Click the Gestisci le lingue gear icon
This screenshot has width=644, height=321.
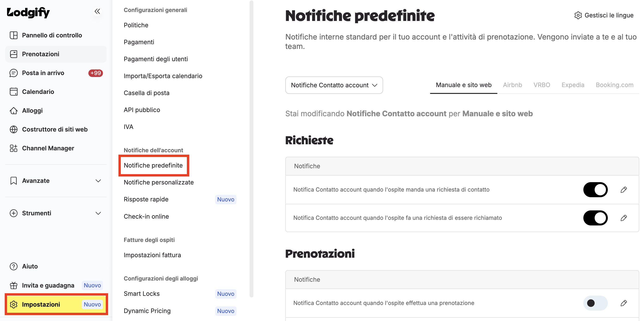click(x=578, y=15)
